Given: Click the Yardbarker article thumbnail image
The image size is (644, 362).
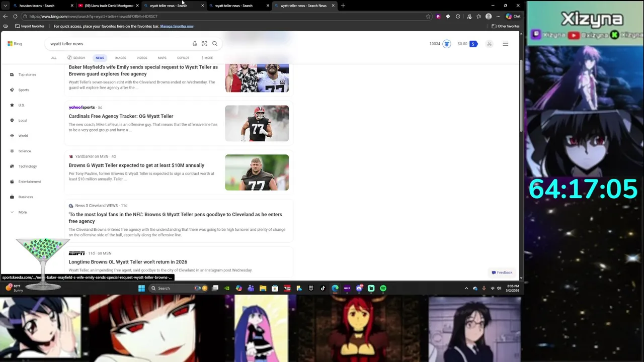Looking at the screenshot, I should tap(257, 172).
